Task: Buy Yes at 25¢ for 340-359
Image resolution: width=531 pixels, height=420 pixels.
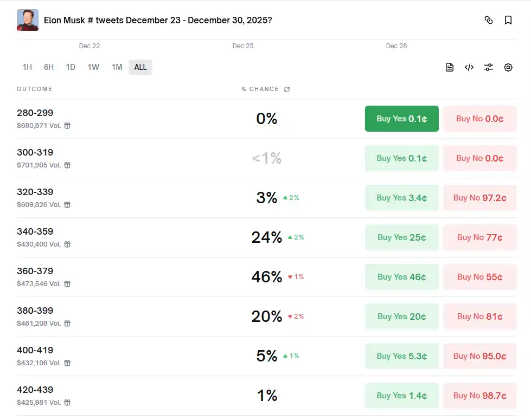Action: click(x=401, y=237)
